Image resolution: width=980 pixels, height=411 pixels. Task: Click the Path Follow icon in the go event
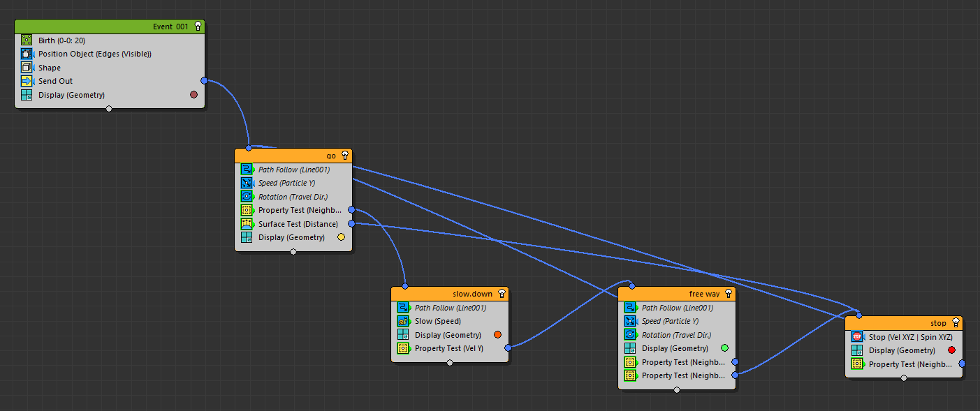247,170
